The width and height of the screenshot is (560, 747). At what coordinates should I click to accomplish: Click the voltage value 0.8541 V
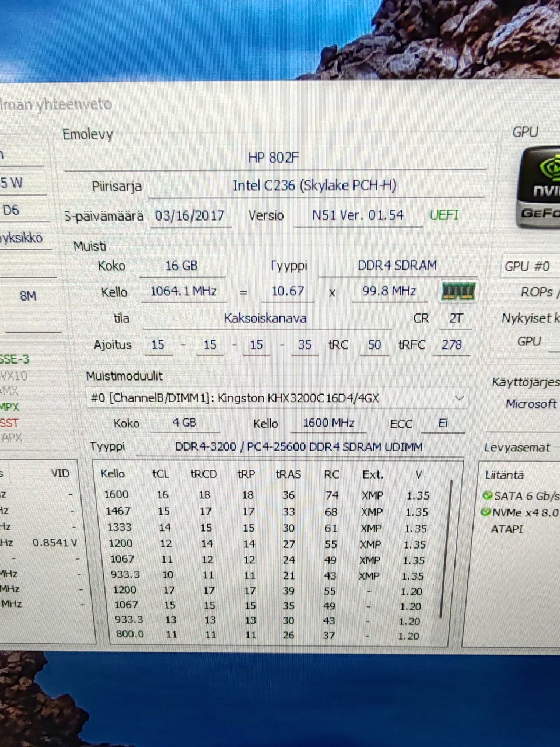click(55, 543)
